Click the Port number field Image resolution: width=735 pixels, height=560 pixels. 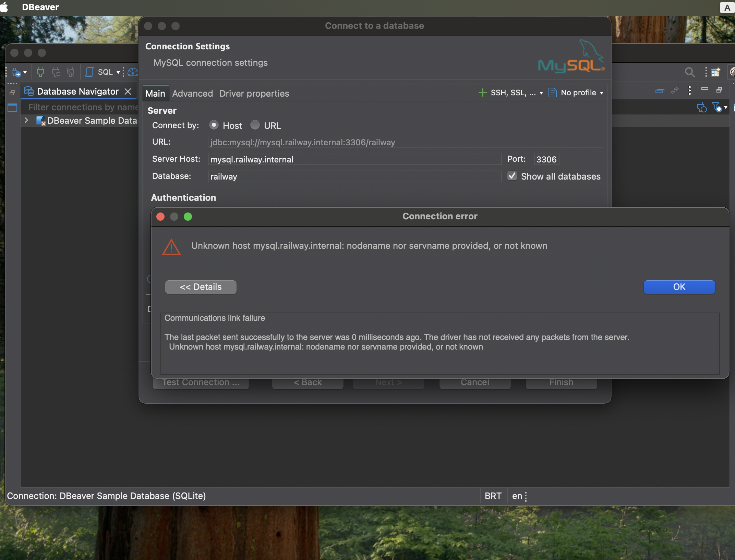pos(546,159)
